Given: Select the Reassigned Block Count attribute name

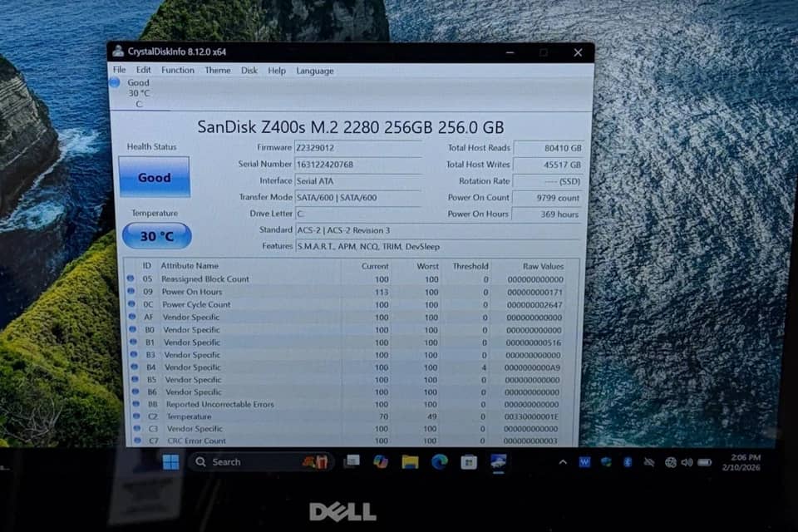Looking at the screenshot, I should (x=205, y=279).
